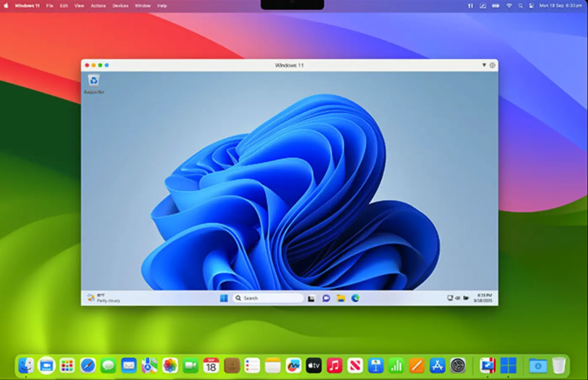The height and width of the screenshot is (380, 588).
Task: Launch Freeform from the Dock
Action: click(x=293, y=365)
